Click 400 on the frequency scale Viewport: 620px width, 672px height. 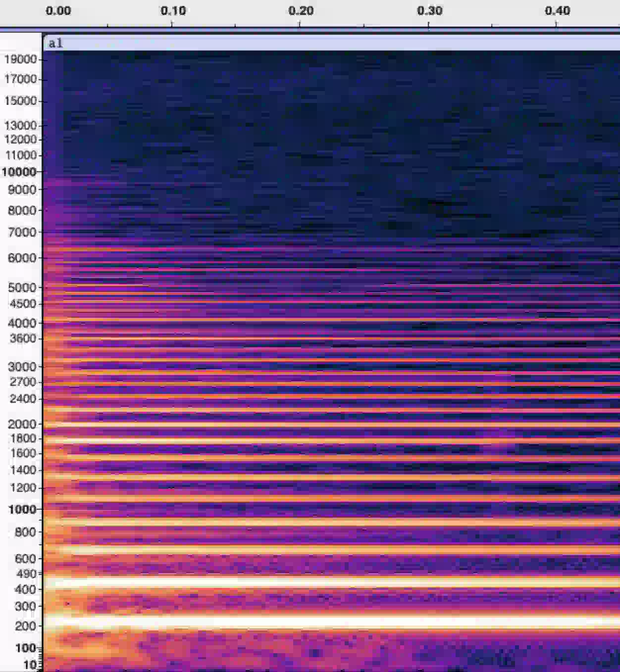[x=25, y=590]
